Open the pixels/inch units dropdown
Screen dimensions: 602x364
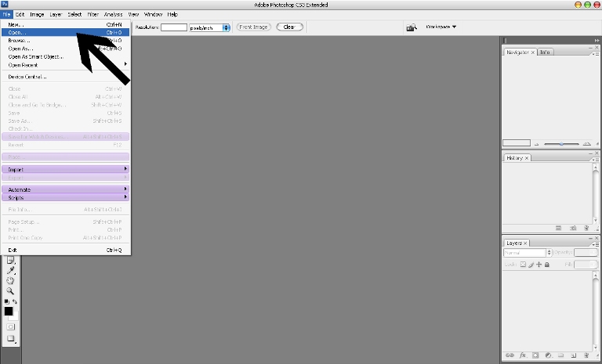pos(209,27)
